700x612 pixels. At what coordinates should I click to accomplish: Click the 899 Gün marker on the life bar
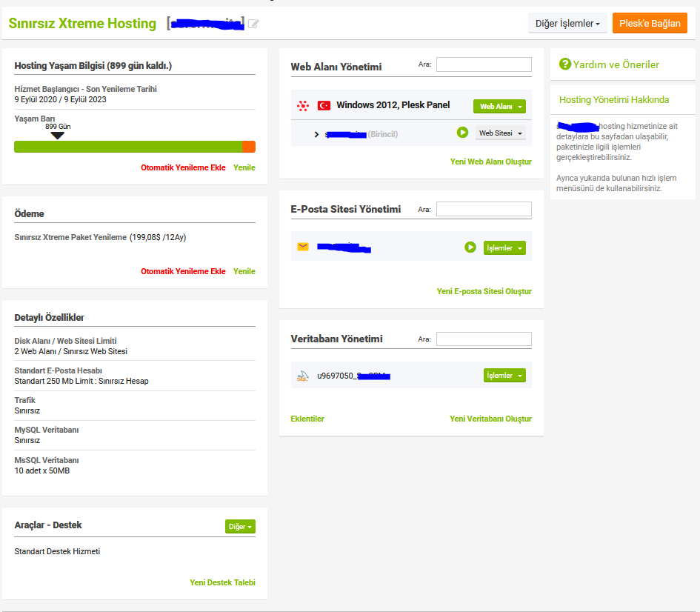pyautogui.click(x=58, y=132)
